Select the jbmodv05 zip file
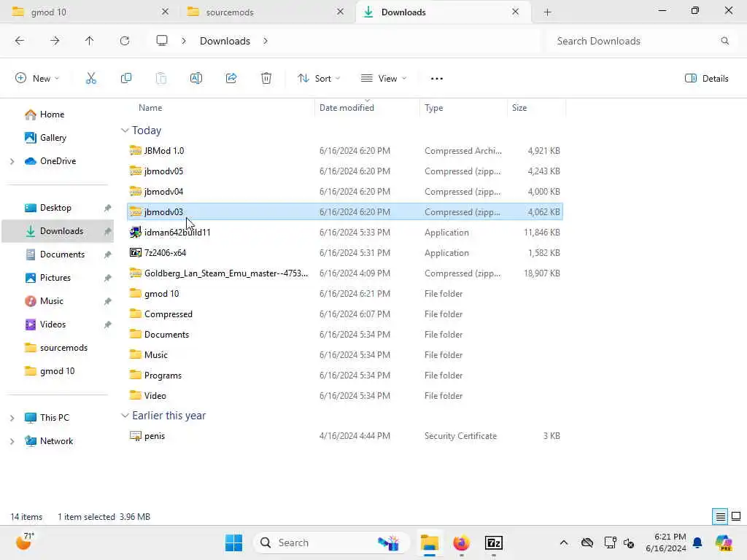Screen dimensions: 747x560 pos(345,171)
